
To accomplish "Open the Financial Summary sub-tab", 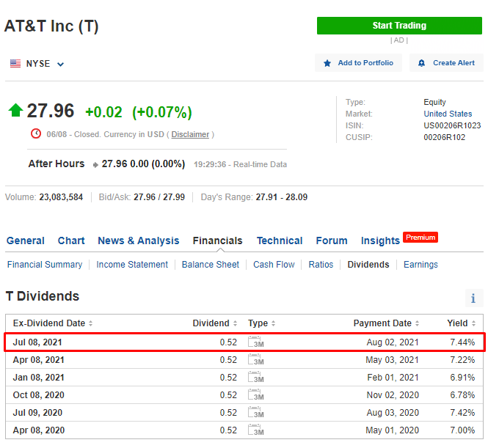I will 45,264.
